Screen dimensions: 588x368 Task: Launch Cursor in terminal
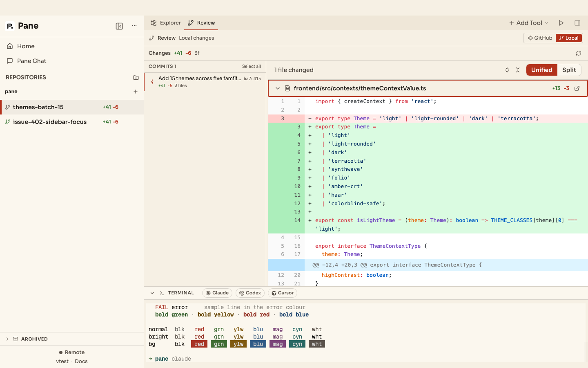tap(283, 293)
